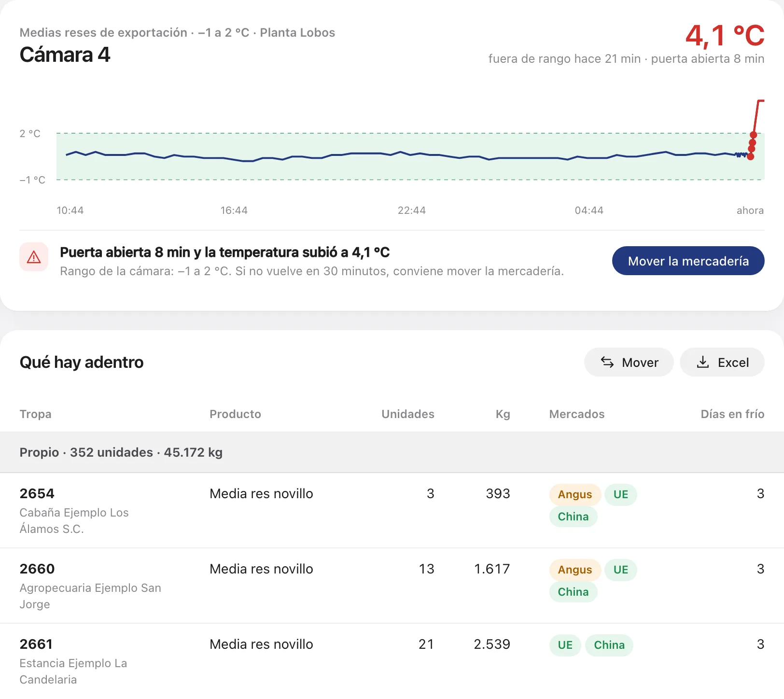Screen dimensions: 784x699
Task: Click Cabaña Ejemplo Los Álamos S.C.
Action: 74,521
